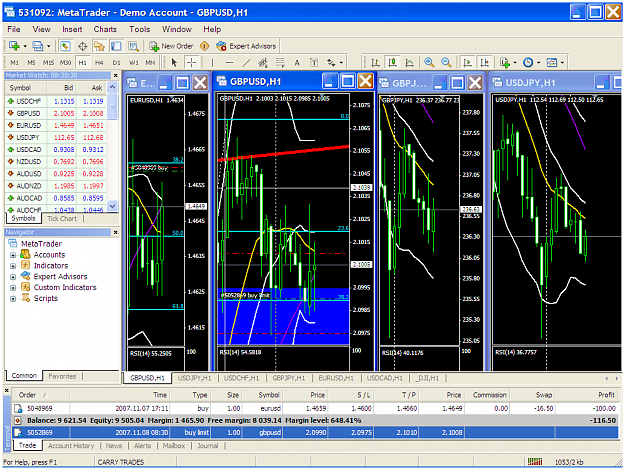This screenshot has width=625, height=470.
Task: Set timeframe to M5
Action: (x=31, y=63)
